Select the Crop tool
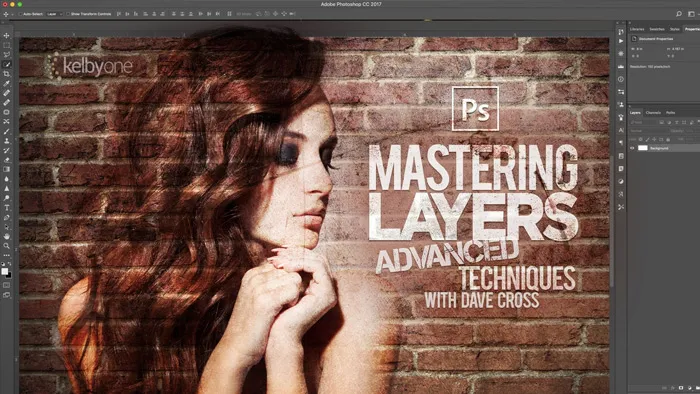Screen dimensions: 700x394 (6, 74)
